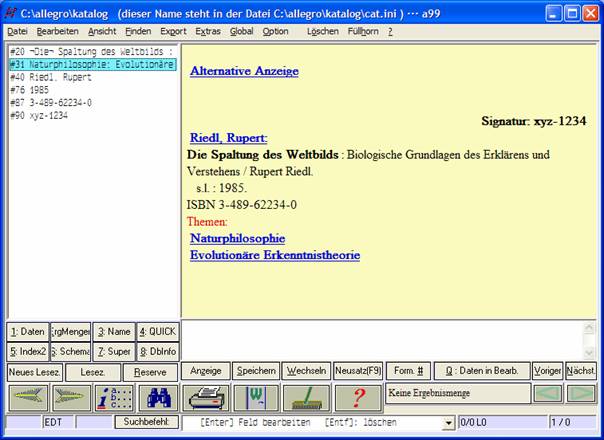Screen dimensions: 604x440
Task: Open the Export menu
Action: (x=173, y=31)
